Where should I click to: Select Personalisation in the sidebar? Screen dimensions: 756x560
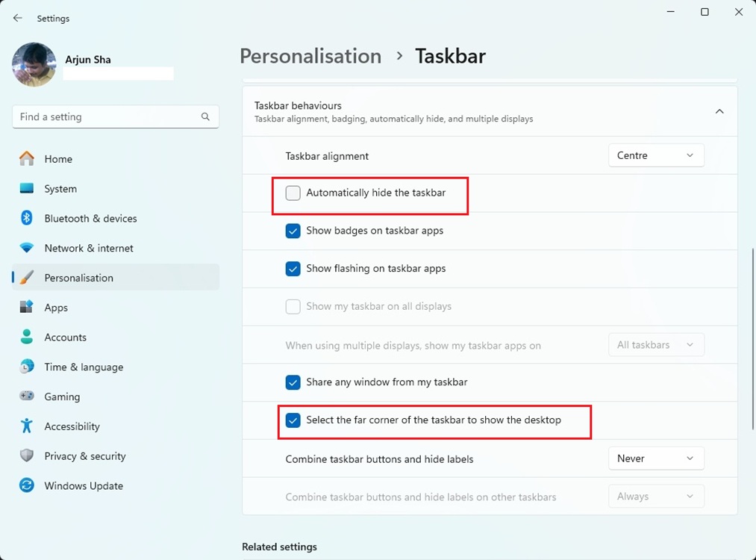[x=115, y=277]
